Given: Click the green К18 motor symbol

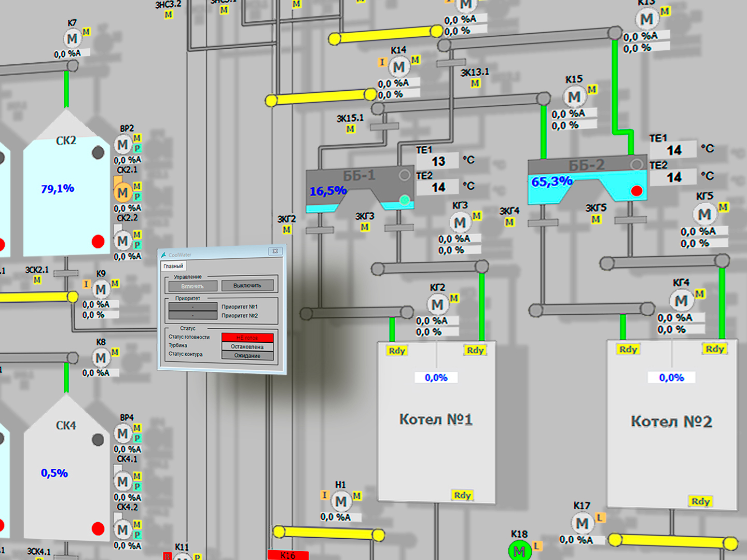Looking at the screenshot, I should click(519, 551).
